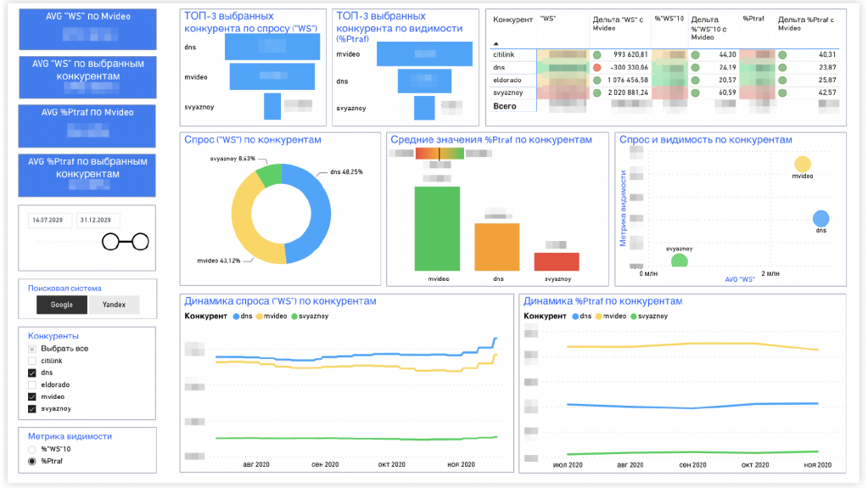Screen dimensions: 868x488
Task: Click value 1 076 456,58 in table
Action: click(627, 81)
